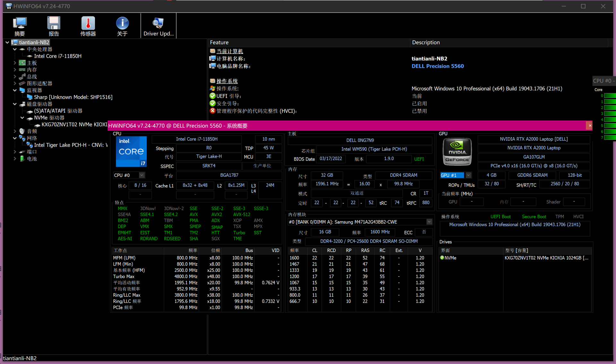Click the CPU #0 core usage panel title
The width and height of the screenshot is (616, 364).
(603, 81)
